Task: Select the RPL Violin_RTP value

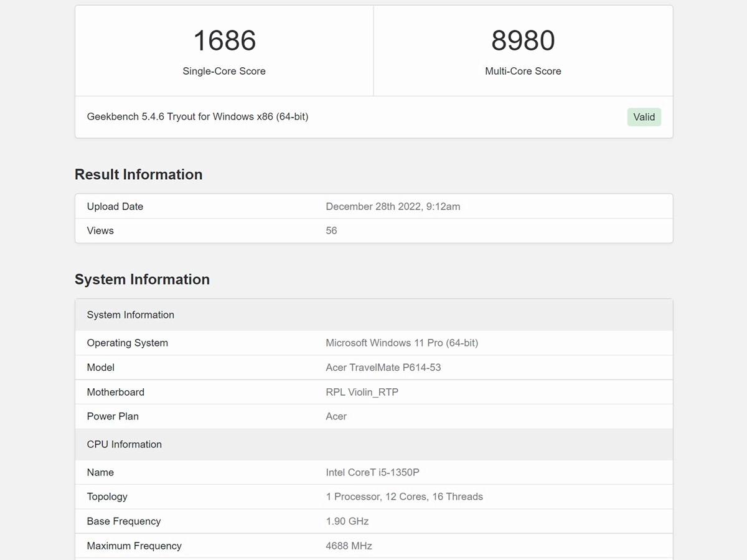Action: pyautogui.click(x=362, y=392)
